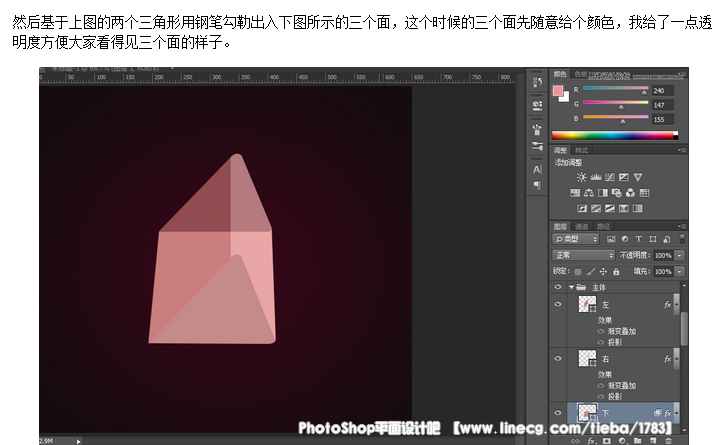722x445 pixels.
Task: Toggle visibility of 主体 group
Action: click(558, 287)
